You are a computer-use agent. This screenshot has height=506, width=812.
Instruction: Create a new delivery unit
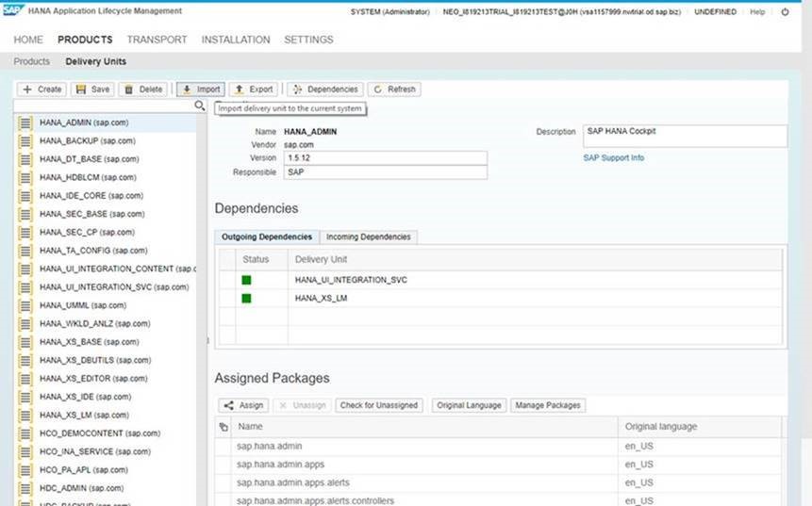(41, 90)
